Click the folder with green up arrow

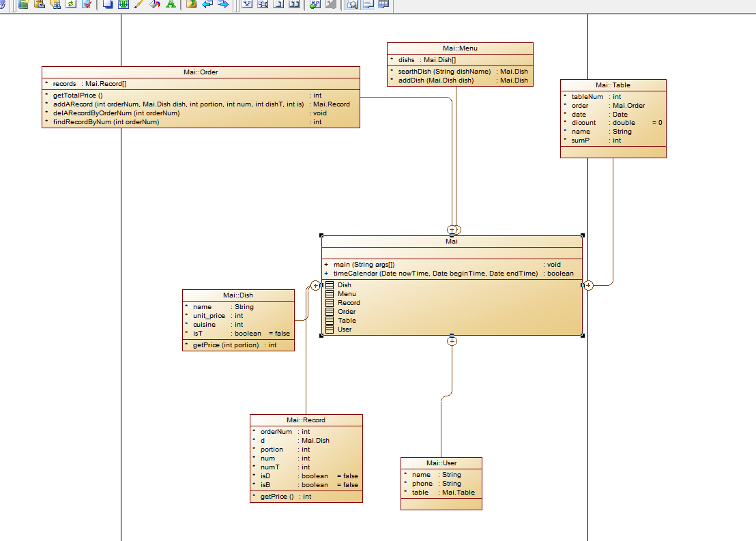(x=192, y=4)
